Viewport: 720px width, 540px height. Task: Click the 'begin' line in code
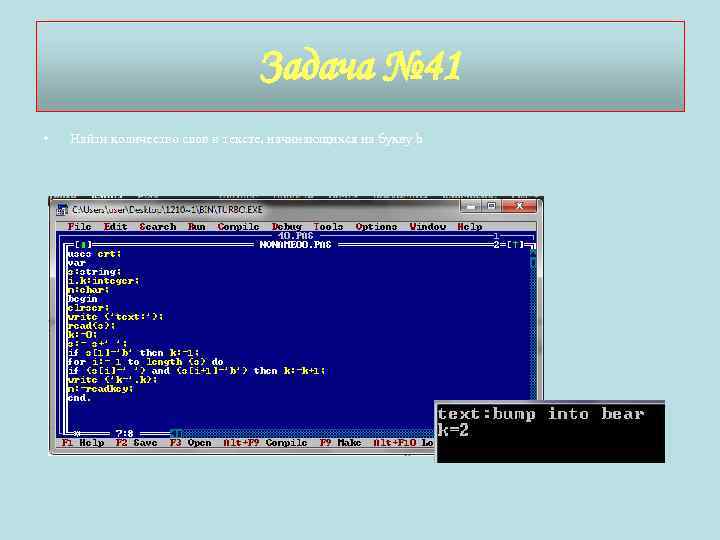click(x=82, y=298)
